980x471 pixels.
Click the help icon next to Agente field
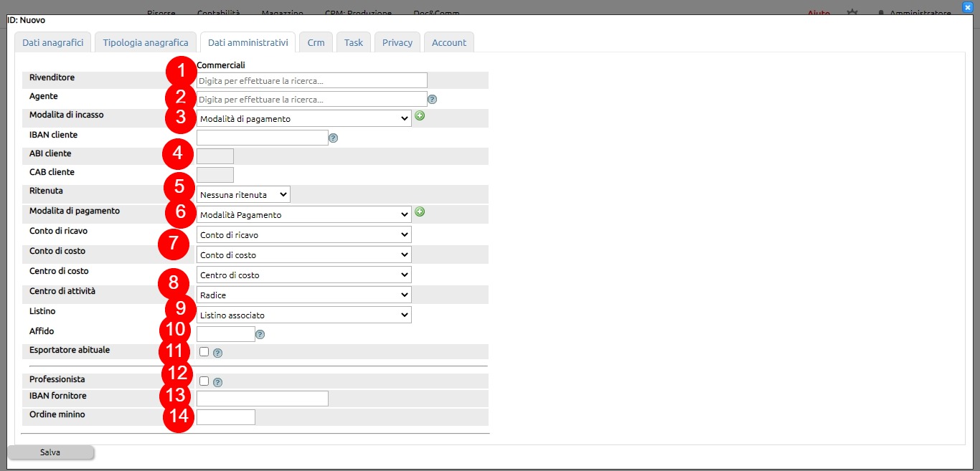tap(433, 100)
